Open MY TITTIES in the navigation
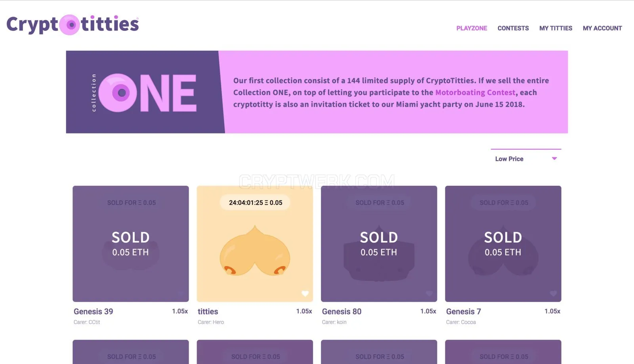Viewport: 634px width, 364px height. (556, 28)
